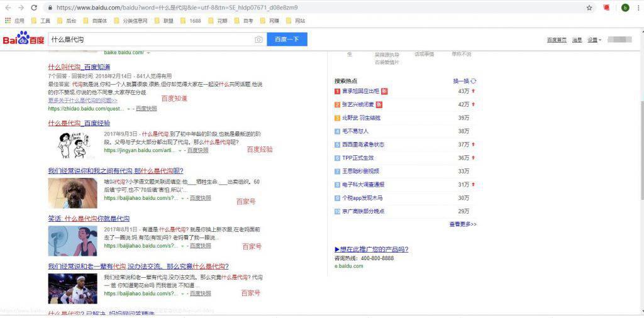Open the red extension icon in the toolbar
Screen dimensions: 644x318
coord(607,8)
